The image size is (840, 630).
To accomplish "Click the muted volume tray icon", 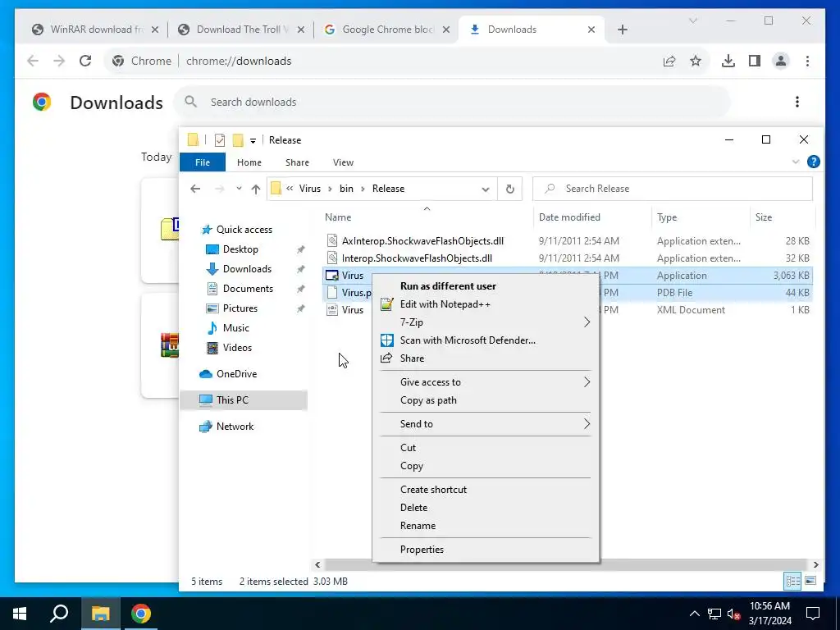I will (733, 614).
